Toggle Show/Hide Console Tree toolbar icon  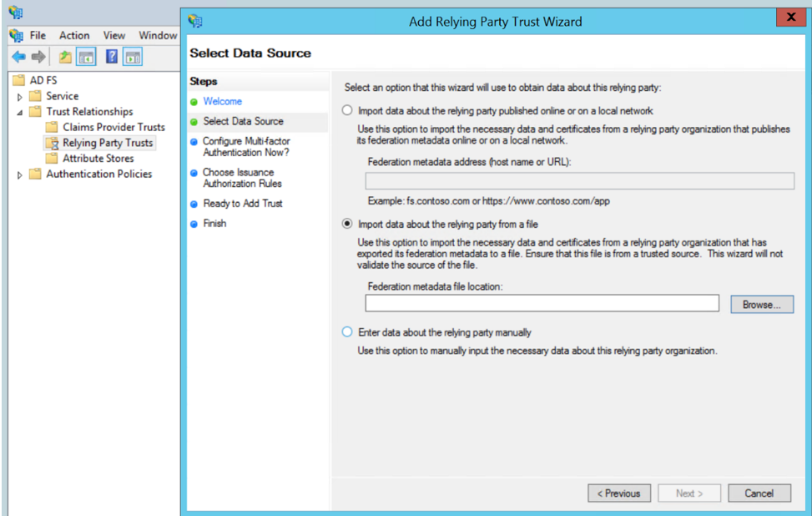coord(86,57)
